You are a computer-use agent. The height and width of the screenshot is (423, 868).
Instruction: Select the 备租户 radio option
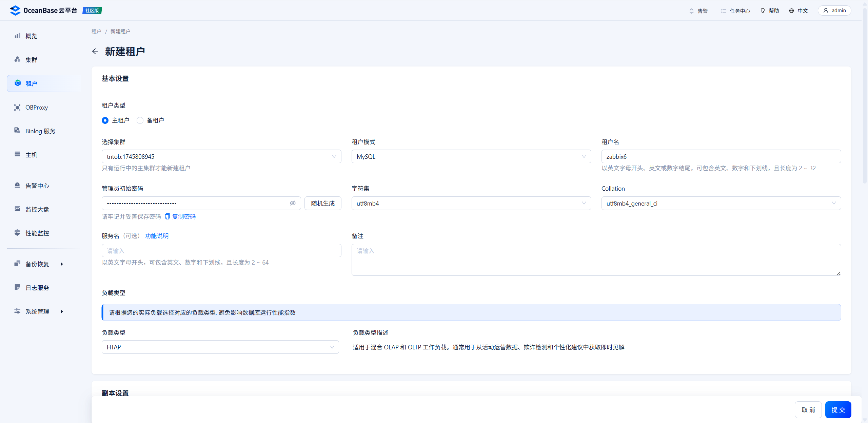[140, 120]
